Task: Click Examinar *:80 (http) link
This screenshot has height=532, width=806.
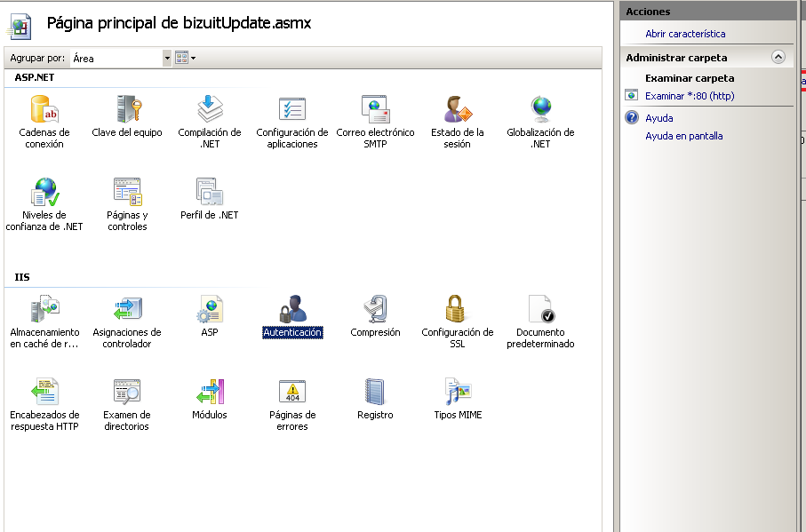Action: click(x=690, y=96)
